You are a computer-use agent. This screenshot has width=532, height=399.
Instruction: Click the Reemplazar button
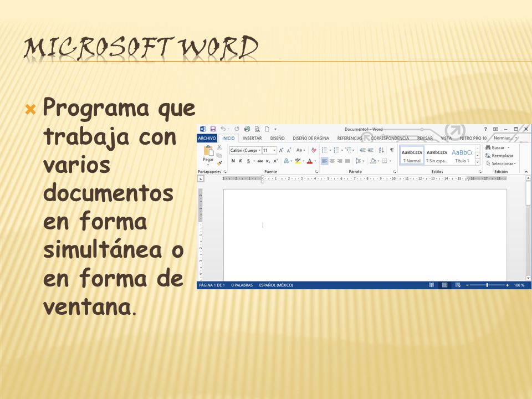(x=499, y=156)
